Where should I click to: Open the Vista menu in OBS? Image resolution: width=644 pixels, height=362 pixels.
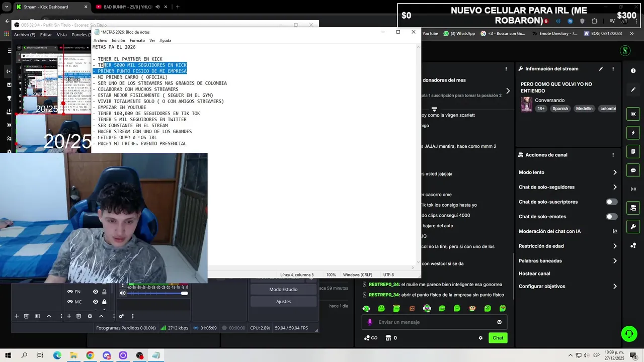click(62, 35)
